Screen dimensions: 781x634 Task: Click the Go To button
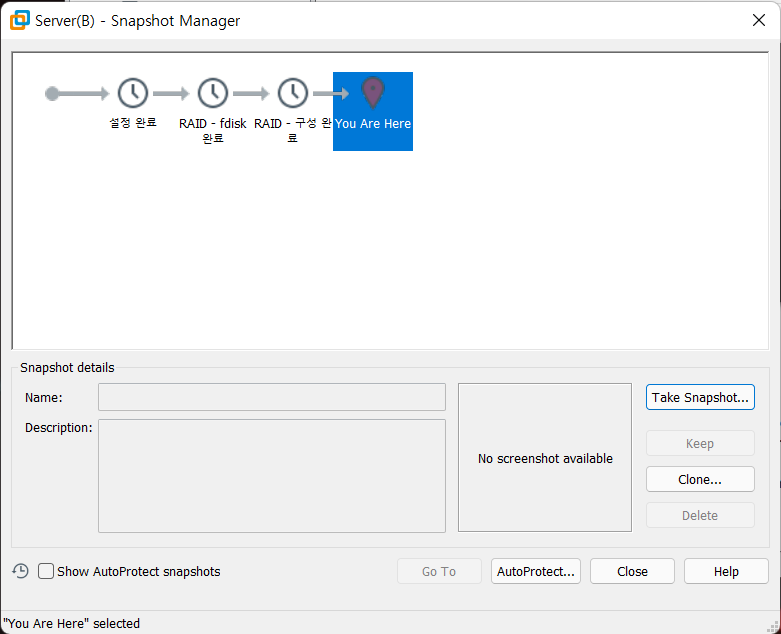point(439,571)
